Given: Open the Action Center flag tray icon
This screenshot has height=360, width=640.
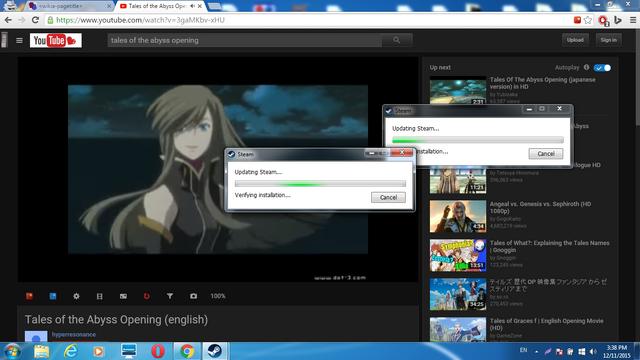Looking at the screenshot, I should 559,351.
